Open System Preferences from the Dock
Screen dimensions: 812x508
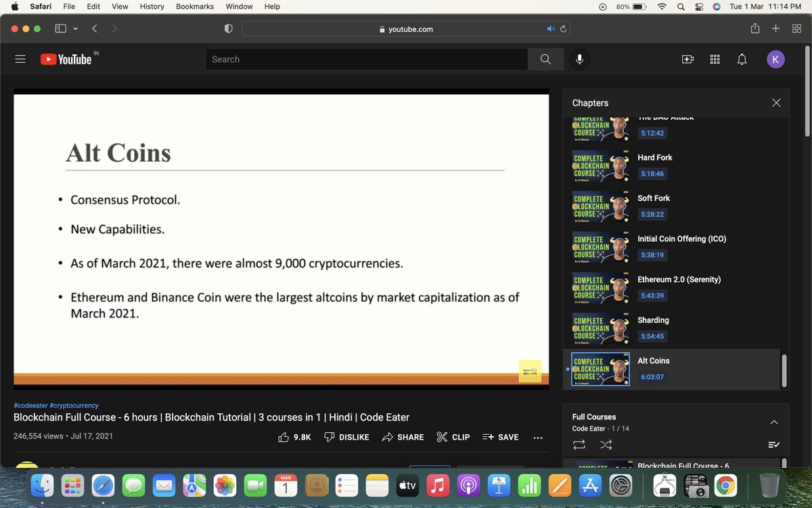621,485
